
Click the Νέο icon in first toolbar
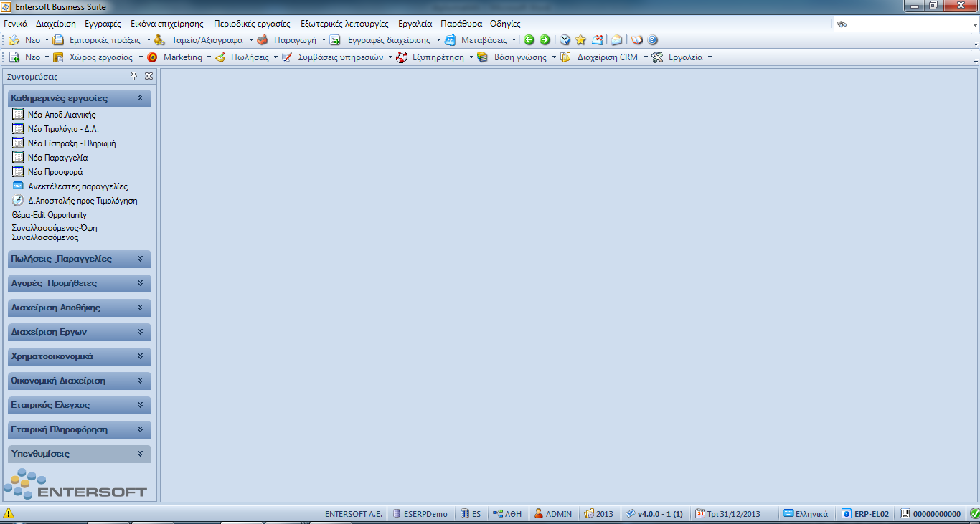14,40
